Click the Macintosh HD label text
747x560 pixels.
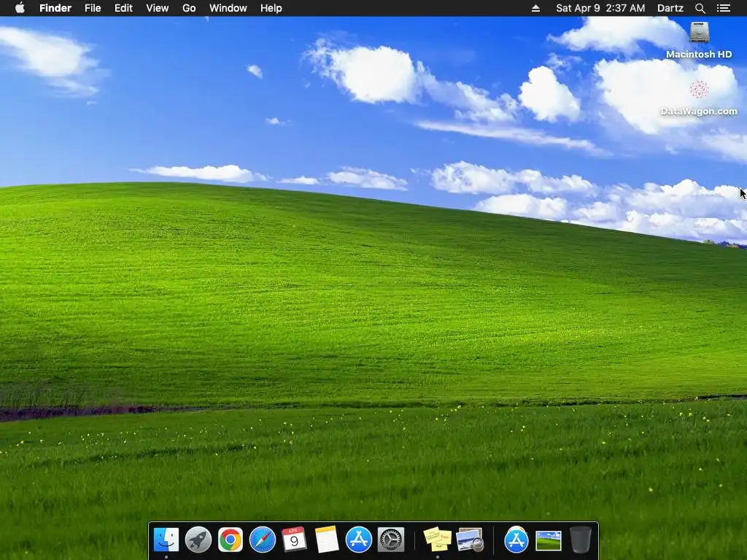click(699, 54)
